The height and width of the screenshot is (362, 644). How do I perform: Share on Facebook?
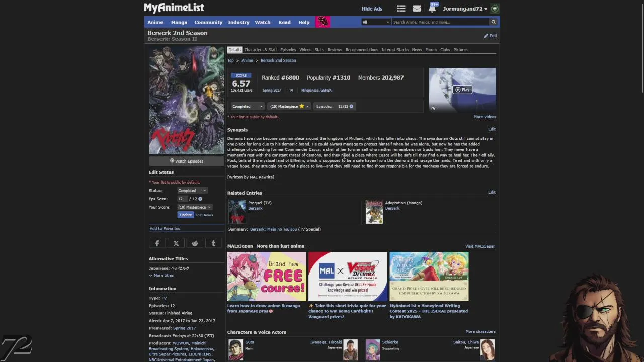tap(157, 244)
